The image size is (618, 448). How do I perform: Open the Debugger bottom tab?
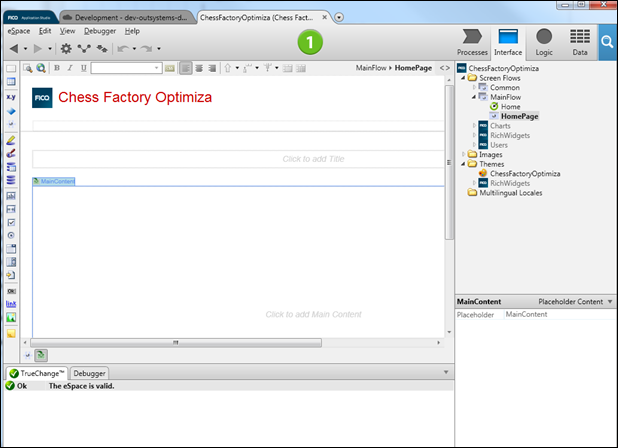click(x=89, y=373)
